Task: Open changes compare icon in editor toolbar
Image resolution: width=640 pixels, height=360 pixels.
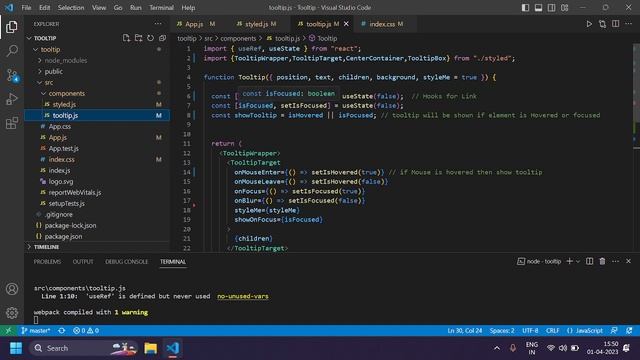Action: click(x=602, y=24)
